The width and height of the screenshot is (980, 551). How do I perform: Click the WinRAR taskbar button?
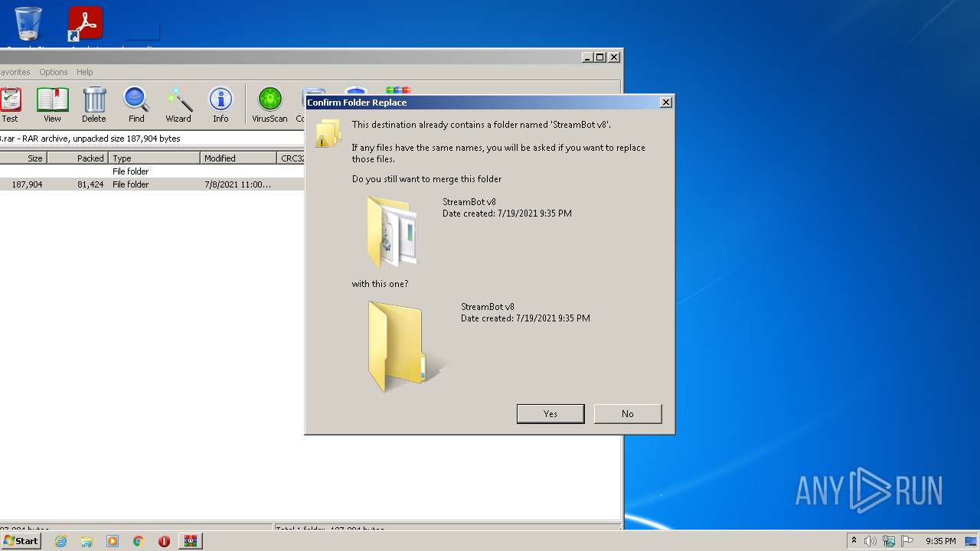pyautogui.click(x=190, y=541)
